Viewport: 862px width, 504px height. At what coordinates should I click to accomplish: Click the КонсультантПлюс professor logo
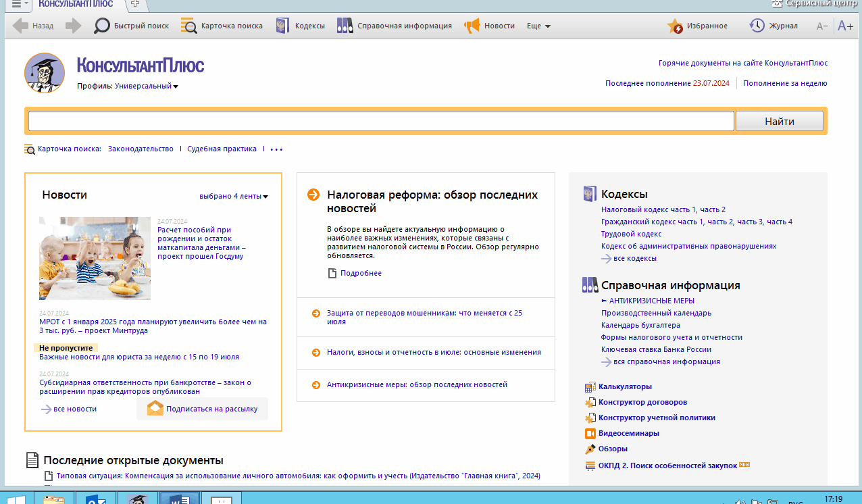(45, 73)
